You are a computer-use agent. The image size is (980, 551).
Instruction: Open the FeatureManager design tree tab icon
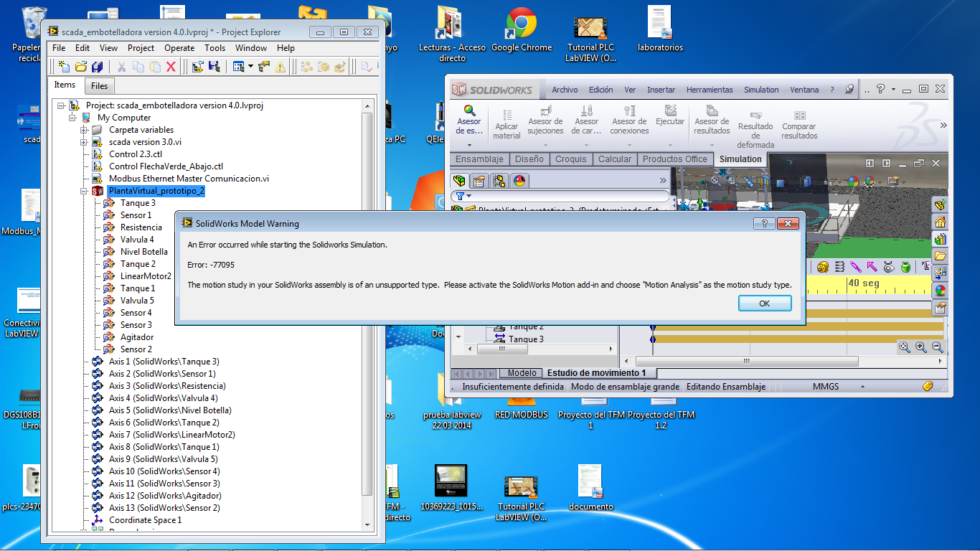point(459,180)
